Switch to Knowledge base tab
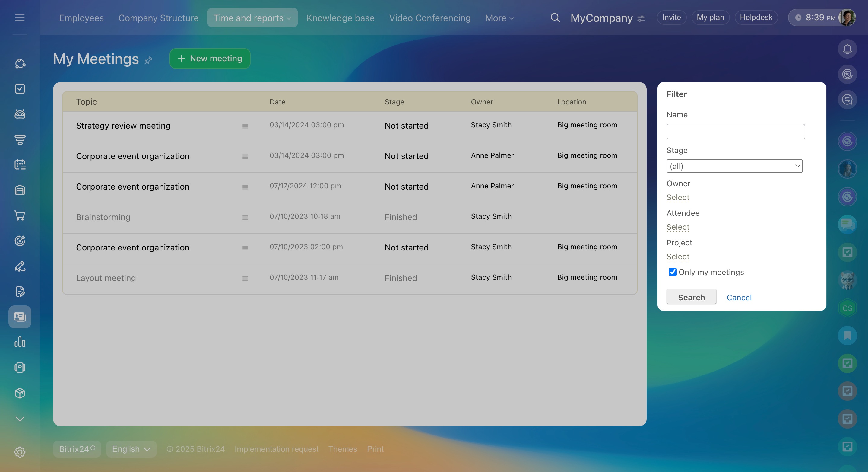This screenshot has height=472, width=868. (340, 18)
